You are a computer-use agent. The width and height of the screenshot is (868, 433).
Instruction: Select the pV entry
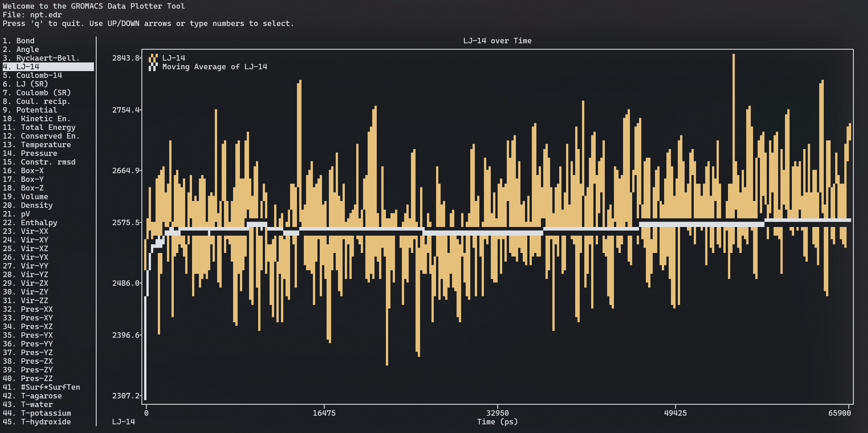[x=16, y=214]
